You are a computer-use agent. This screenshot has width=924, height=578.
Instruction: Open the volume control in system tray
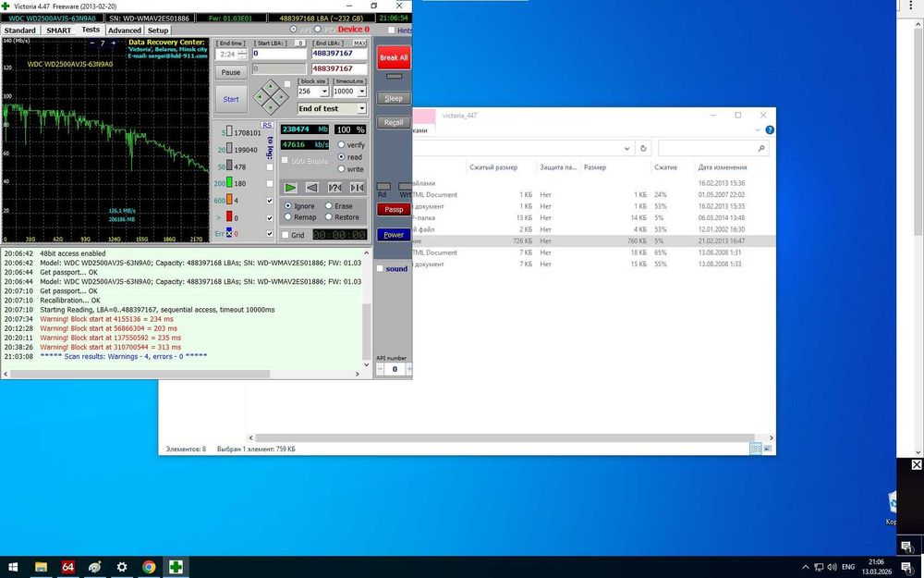[833, 568]
